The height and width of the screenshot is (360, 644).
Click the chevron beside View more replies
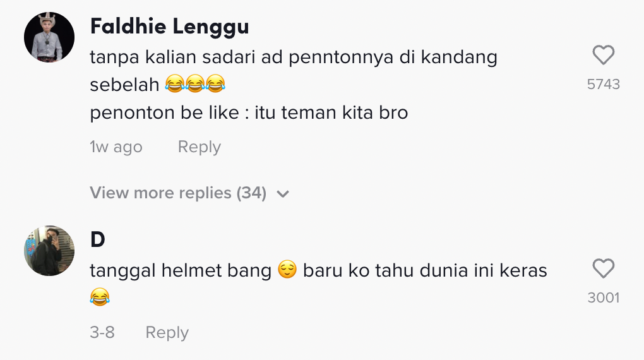click(x=283, y=194)
